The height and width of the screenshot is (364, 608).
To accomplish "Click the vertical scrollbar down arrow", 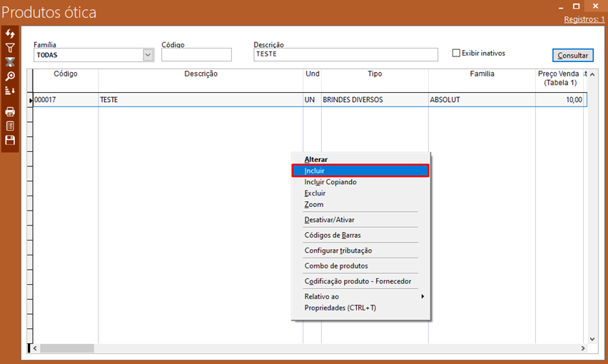I will coord(592,338).
